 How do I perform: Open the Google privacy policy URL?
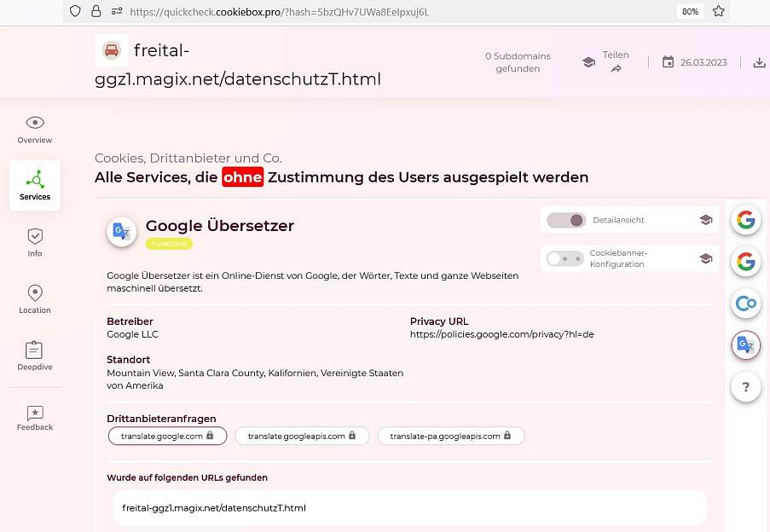(502, 334)
